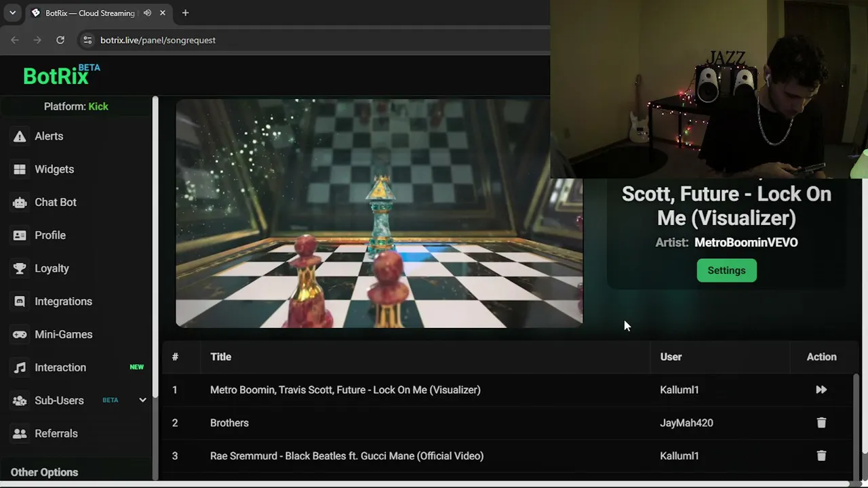
Task: Click the Referrals icon in sidebar
Action: 20,434
